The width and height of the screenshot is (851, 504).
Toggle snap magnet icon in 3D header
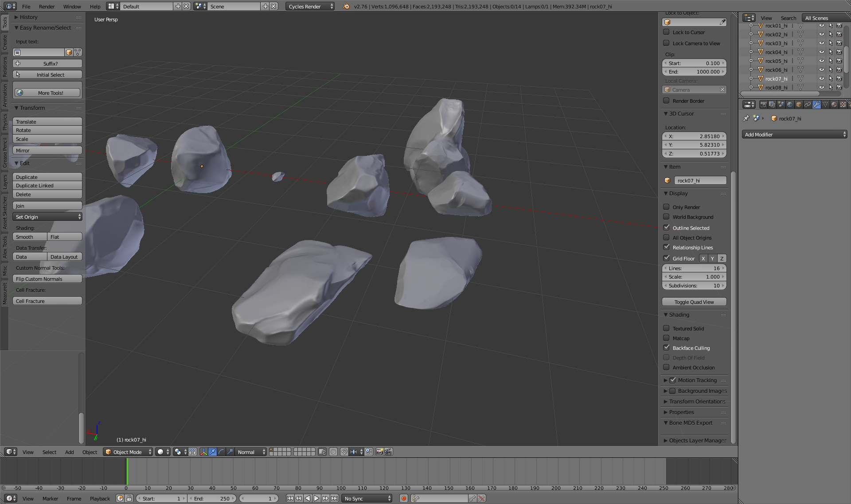click(x=344, y=452)
